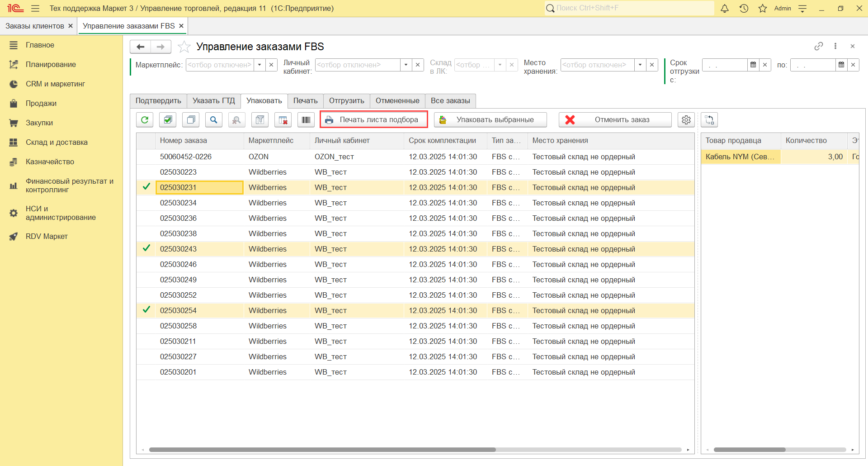Click the goods panel horizontal scrollbar

pos(750,450)
